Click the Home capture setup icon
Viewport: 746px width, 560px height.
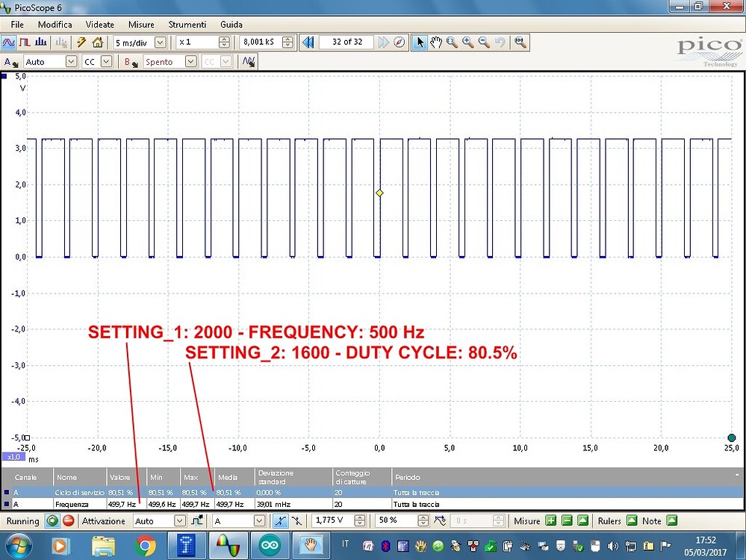[98, 43]
